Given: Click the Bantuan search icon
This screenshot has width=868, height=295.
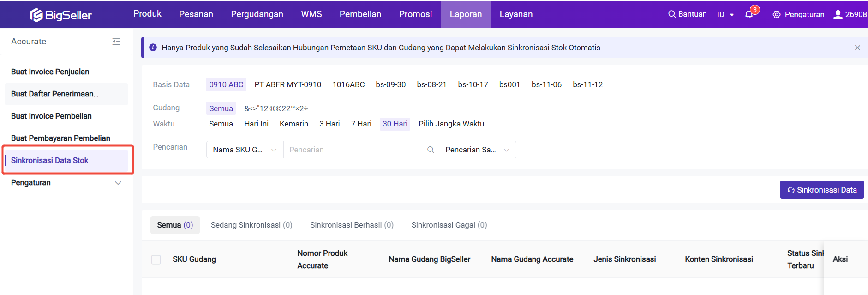Looking at the screenshot, I should click(672, 14).
